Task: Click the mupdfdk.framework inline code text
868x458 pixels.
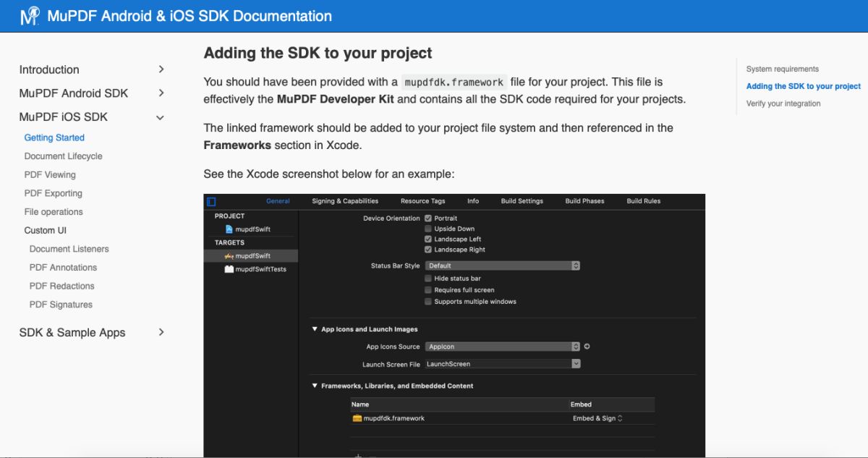Action: [x=454, y=82]
